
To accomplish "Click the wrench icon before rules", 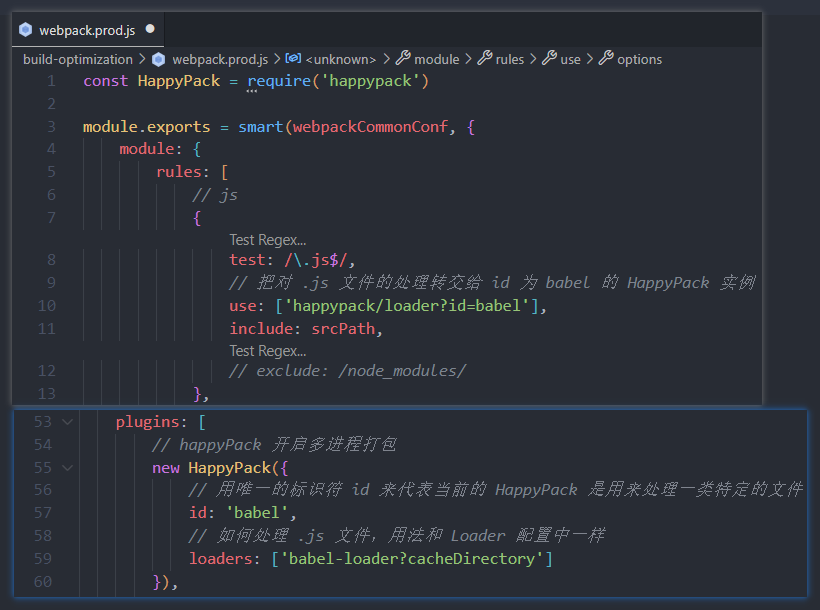I will pos(485,58).
